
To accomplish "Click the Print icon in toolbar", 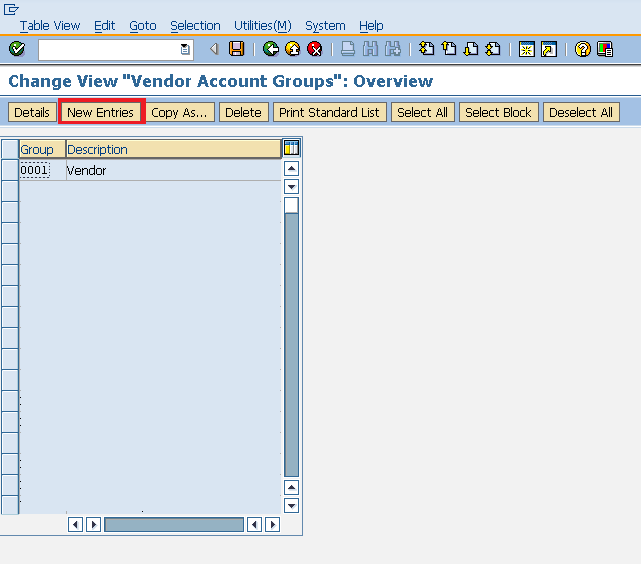I will pos(348,49).
